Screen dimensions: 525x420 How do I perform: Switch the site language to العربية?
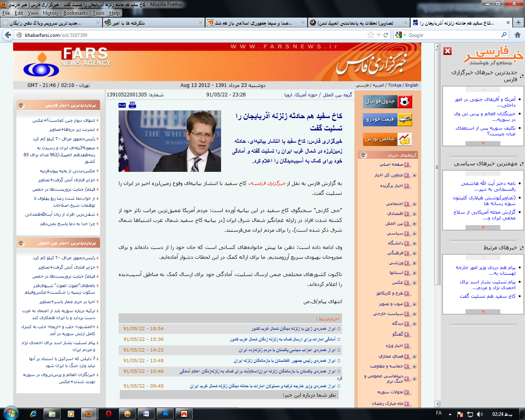[x=379, y=85]
